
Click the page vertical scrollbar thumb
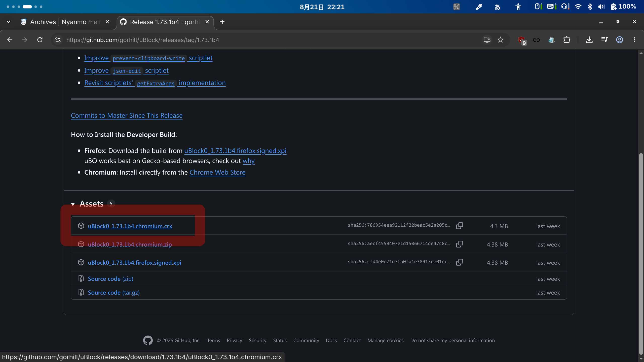[x=641, y=254]
